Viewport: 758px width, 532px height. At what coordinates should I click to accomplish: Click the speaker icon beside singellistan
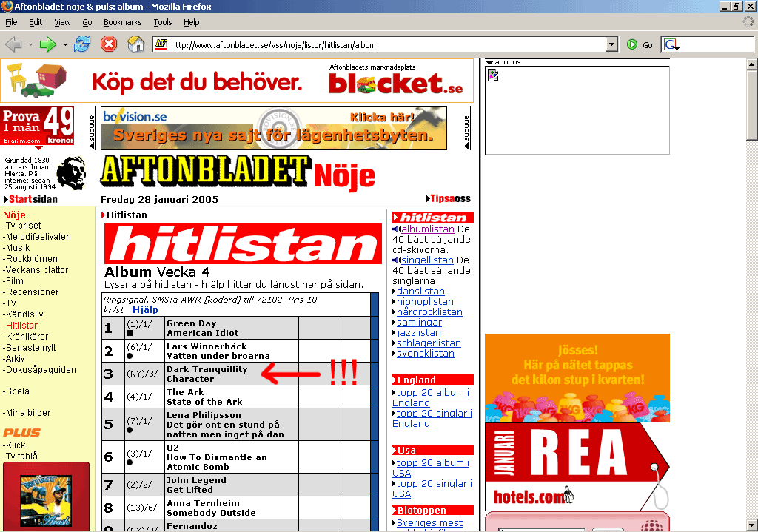click(397, 260)
